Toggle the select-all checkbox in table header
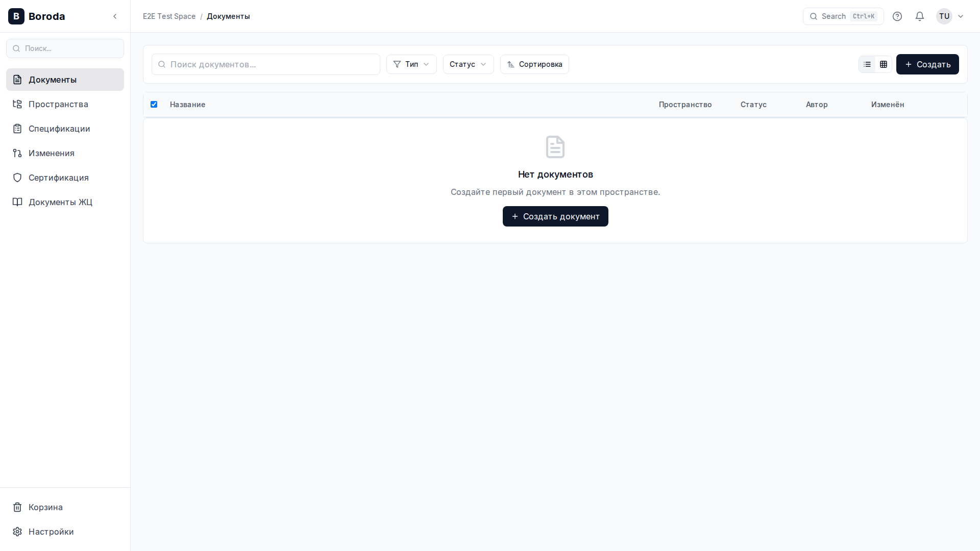The width and height of the screenshot is (980, 551). pyautogui.click(x=154, y=105)
